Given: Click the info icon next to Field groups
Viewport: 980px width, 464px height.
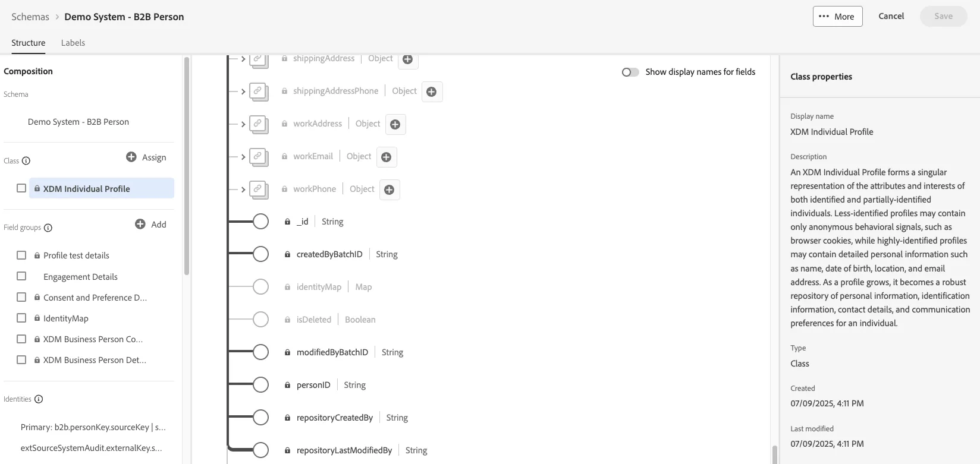Looking at the screenshot, I should pos(48,228).
